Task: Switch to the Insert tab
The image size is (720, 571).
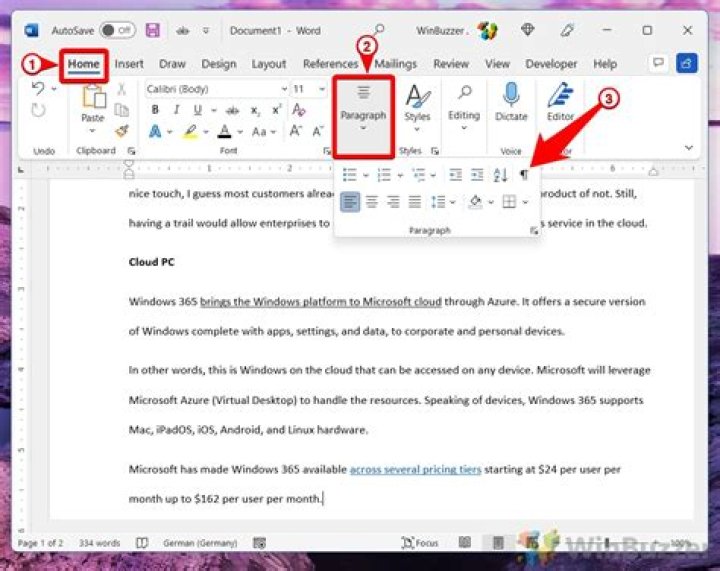Action: point(129,64)
